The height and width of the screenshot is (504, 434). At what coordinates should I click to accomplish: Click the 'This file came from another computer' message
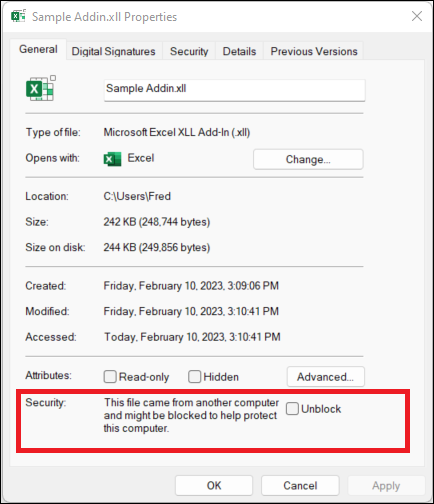[191, 415]
